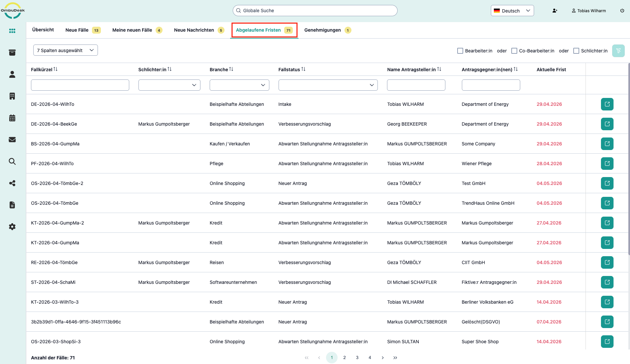Image resolution: width=630 pixels, height=364 pixels.
Task: Click the cell 'DI Michael SCHAFFLER'
Action: pos(412,282)
